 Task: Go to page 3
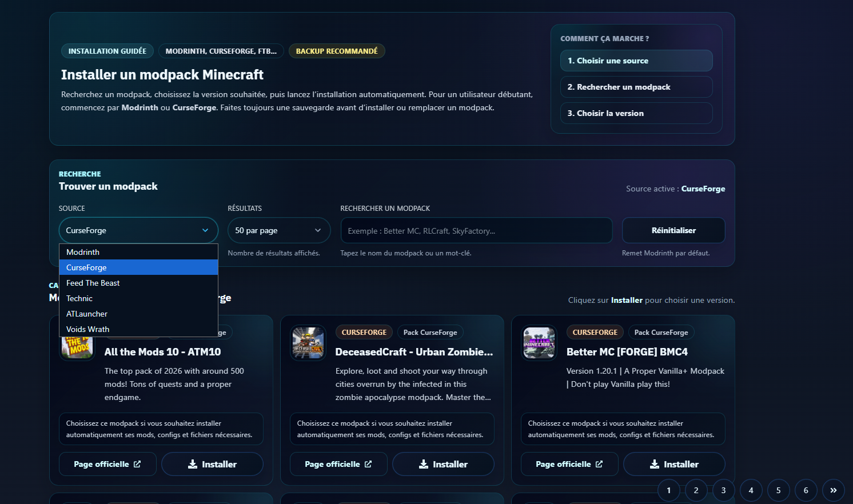tap(724, 490)
